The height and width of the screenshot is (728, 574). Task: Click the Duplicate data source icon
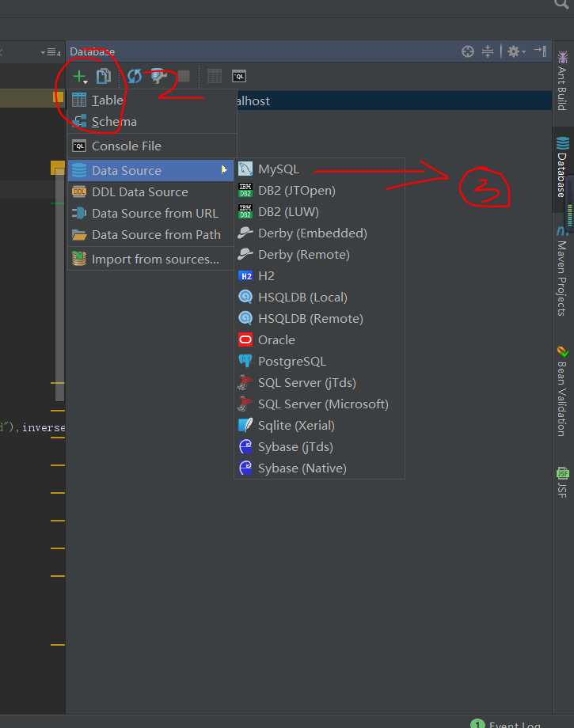coord(104,76)
